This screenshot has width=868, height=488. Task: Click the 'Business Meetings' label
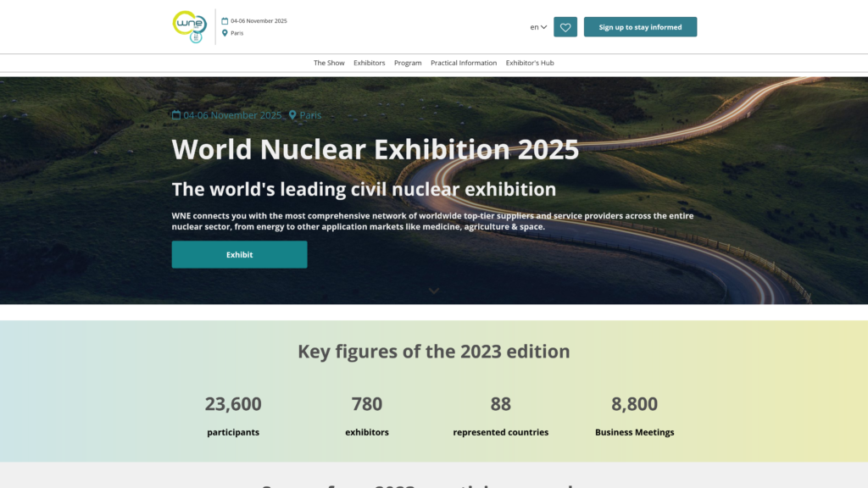[x=634, y=432]
